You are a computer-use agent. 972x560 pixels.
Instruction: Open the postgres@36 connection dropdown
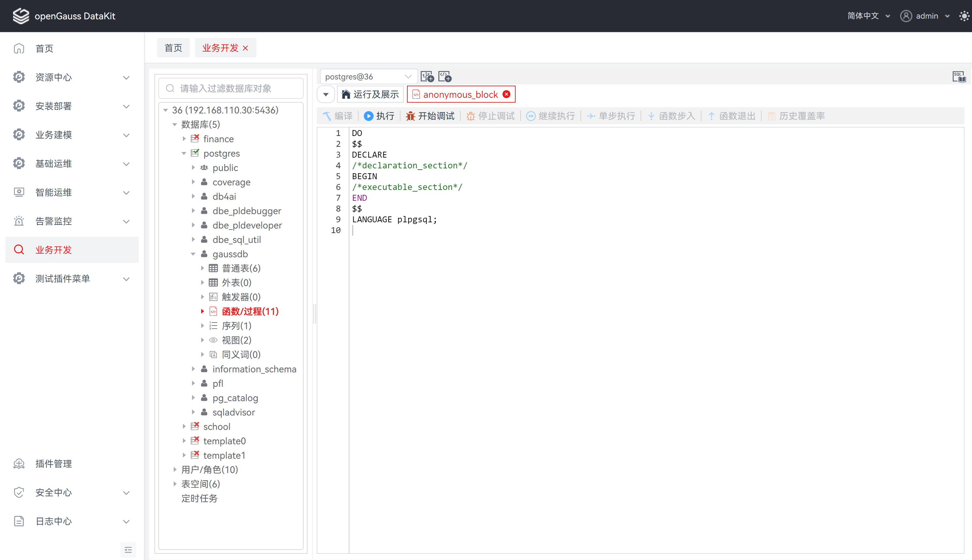pyautogui.click(x=368, y=76)
